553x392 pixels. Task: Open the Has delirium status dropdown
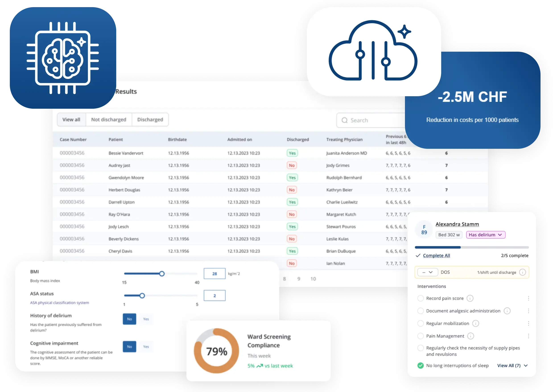pyautogui.click(x=485, y=235)
